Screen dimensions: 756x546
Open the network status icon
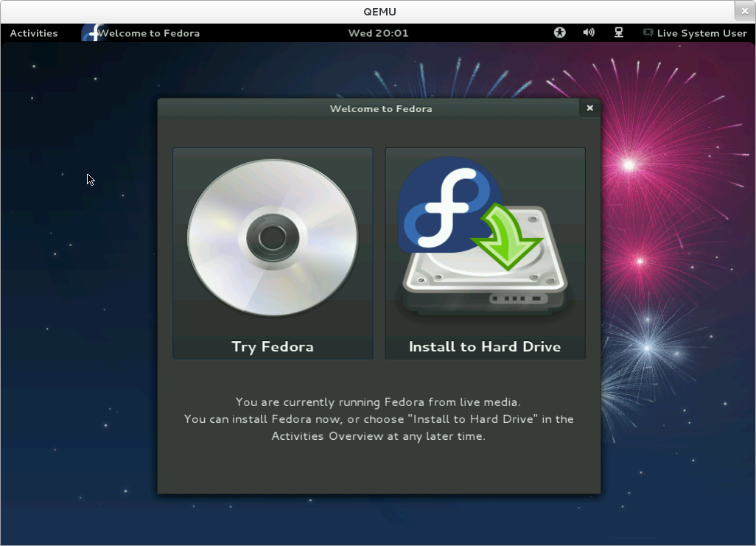pyautogui.click(x=619, y=33)
